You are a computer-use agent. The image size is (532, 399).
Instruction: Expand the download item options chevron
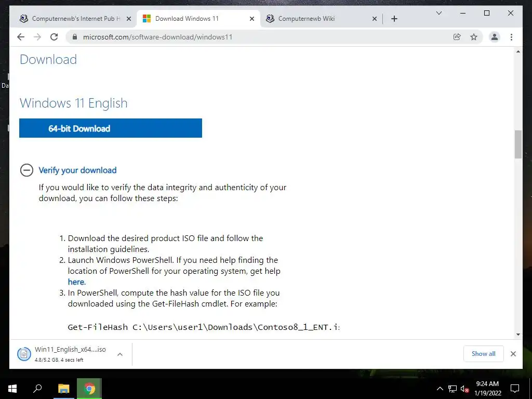(x=120, y=354)
